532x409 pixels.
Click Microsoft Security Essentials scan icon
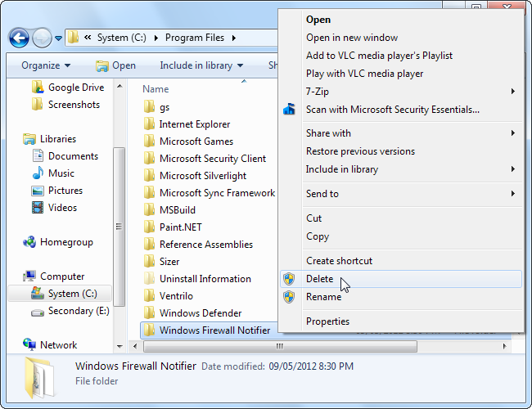(x=289, y=109)
